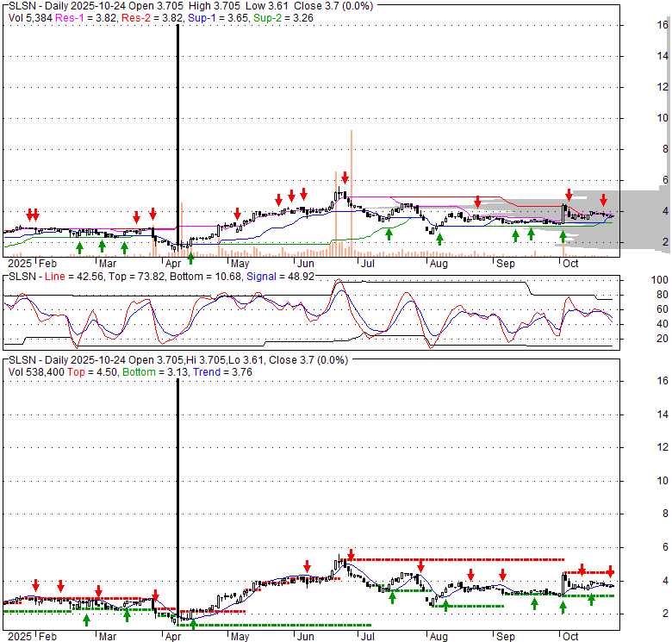672x642 pixels.
Task: Click the 'Vol 5,384' value in top chart
Action: tap(30, 18)
